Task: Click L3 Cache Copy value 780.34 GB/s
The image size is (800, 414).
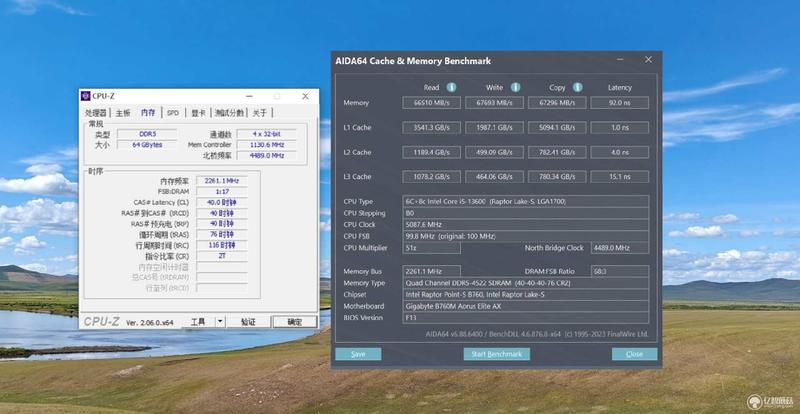Action: [557, 177]
